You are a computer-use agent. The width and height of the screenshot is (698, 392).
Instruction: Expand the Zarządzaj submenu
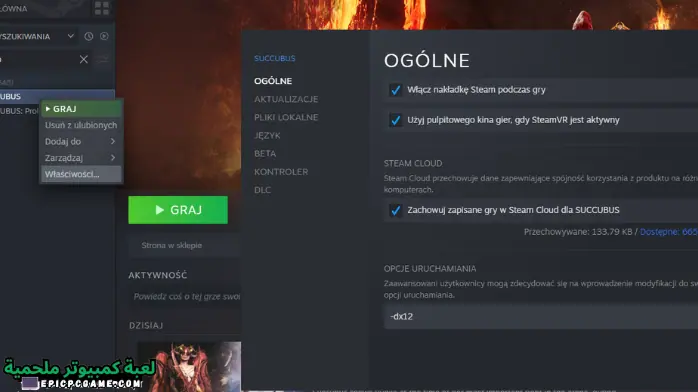coord(81,158)
